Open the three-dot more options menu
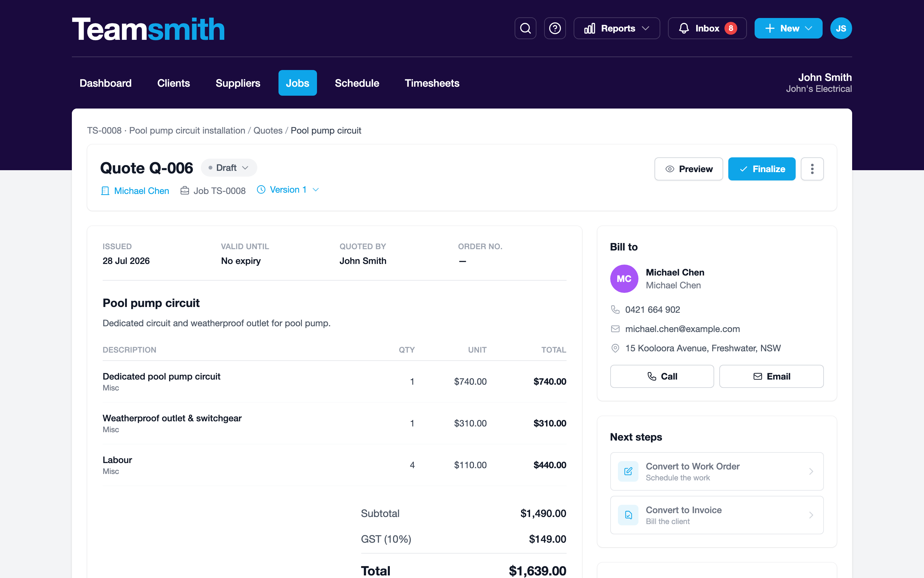This screenshot has height=578, width=924. [812, 169]
